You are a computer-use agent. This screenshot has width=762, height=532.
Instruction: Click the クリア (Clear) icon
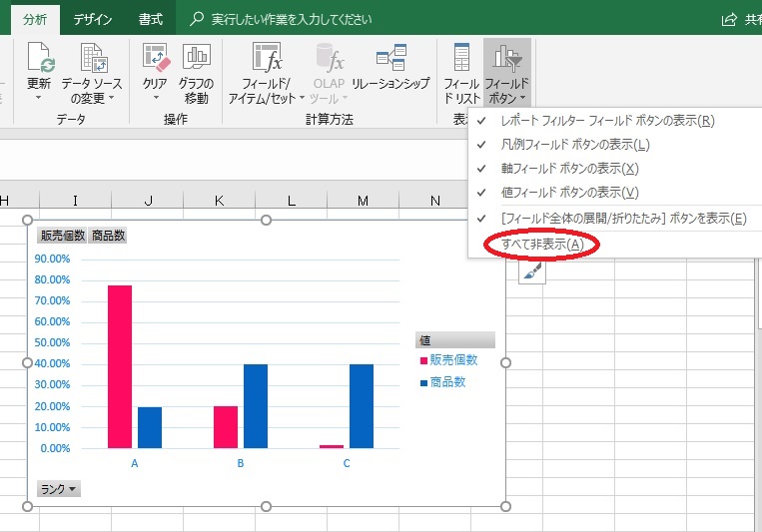[155, 60]
